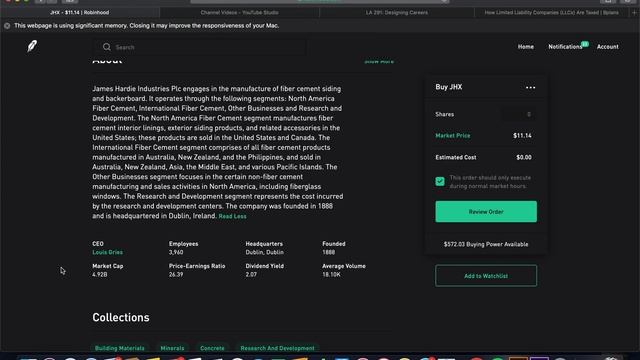Screen dimensions: 640x360
Task: Open Account menu
Action: tap(607, 47)
